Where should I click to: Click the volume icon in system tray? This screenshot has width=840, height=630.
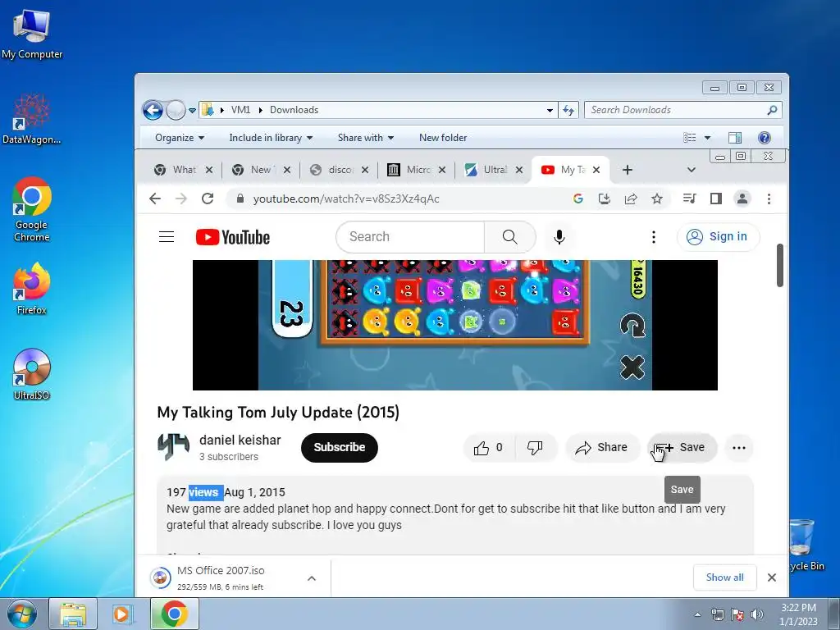(x=756, y=614)
